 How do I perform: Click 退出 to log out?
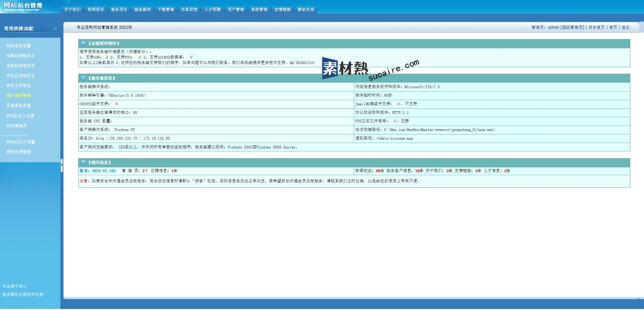pos(625,27)
